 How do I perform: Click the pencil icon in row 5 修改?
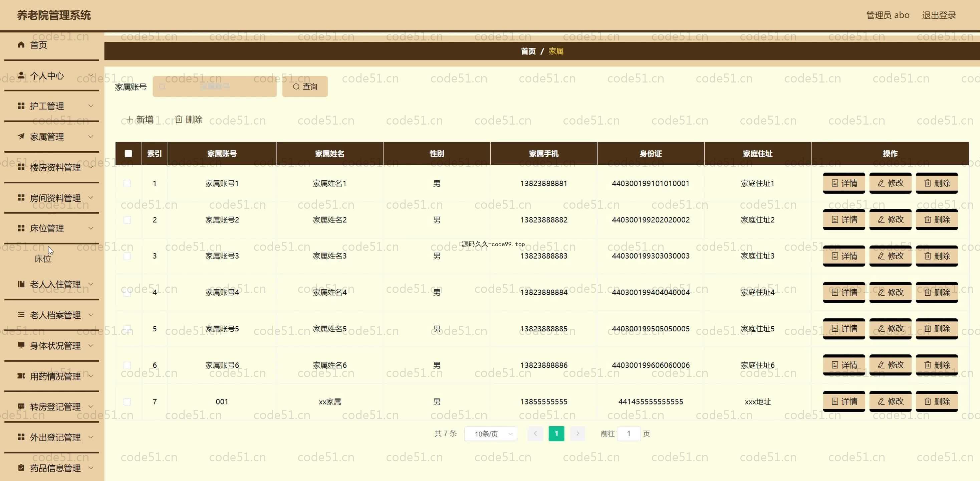tap(881, 328)
